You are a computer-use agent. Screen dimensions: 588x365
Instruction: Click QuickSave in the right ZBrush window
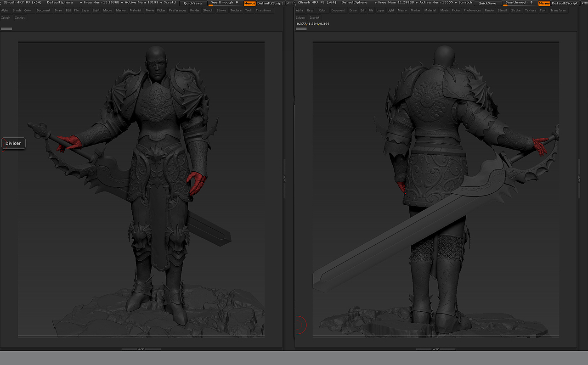coord(487,3)
